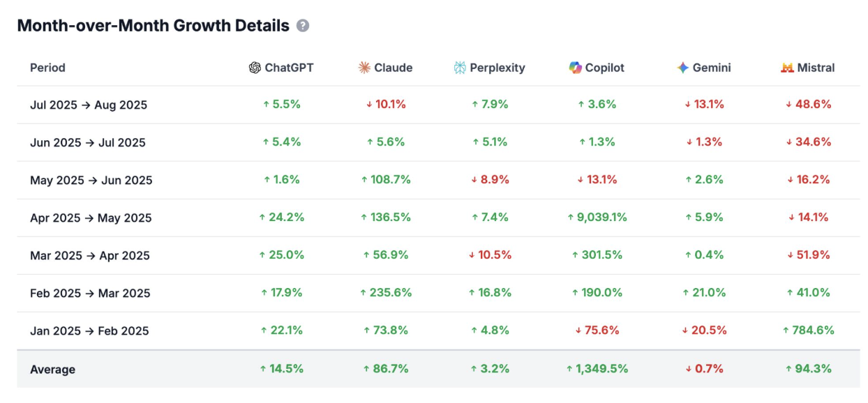Click the Copilot colorful logo icon

(575, 68)
